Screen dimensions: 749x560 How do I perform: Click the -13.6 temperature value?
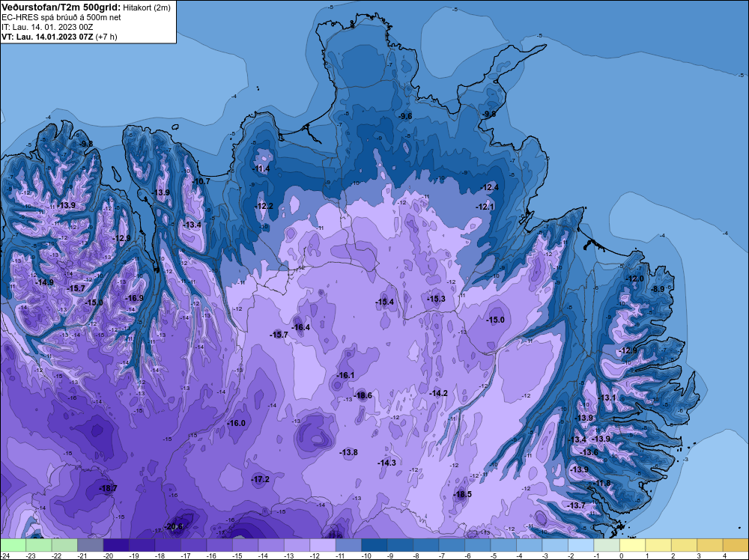589,452
